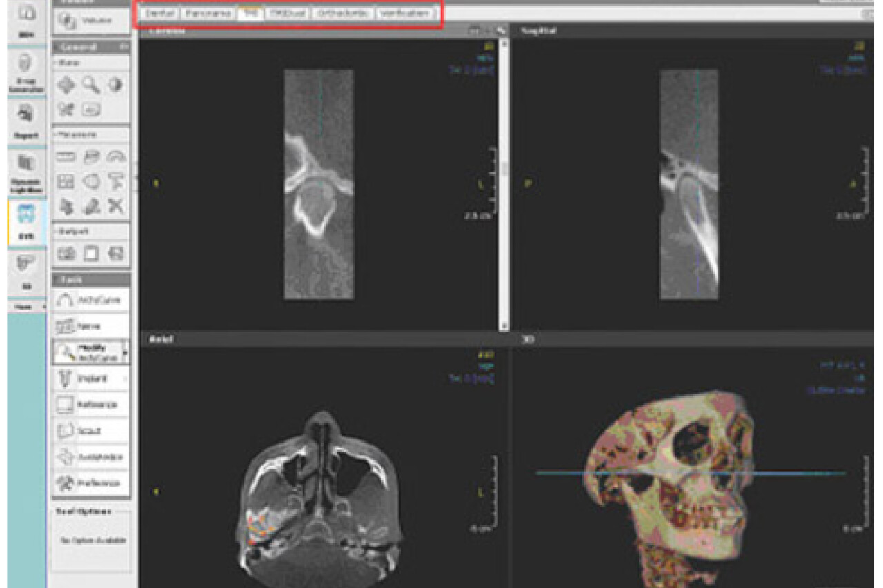Select the AutoRotation task
Screen dimensions: 883x588
click(x=91, y=456)
